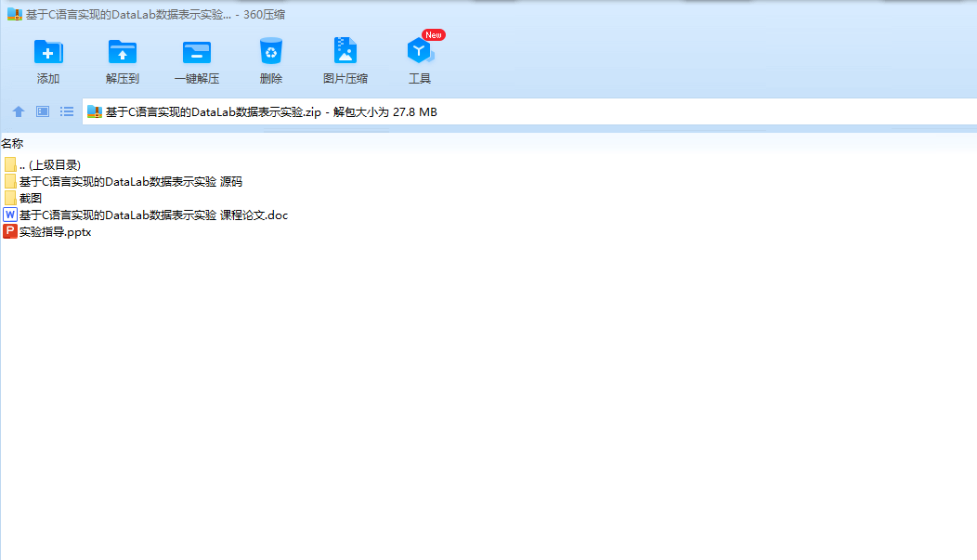Switch to list view icon

coord(67,111)
